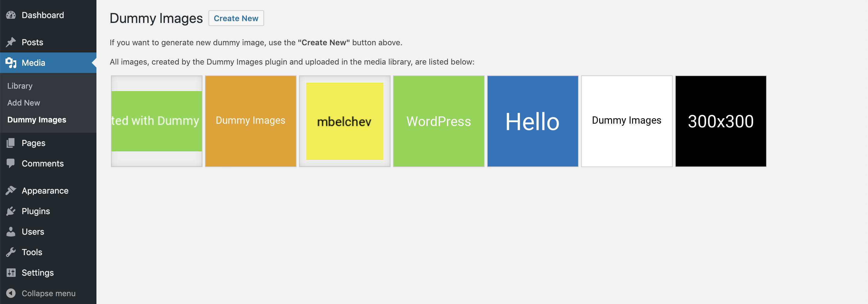Open the Settings menu label
Screen dimensions: 868x304
(38, 273)
